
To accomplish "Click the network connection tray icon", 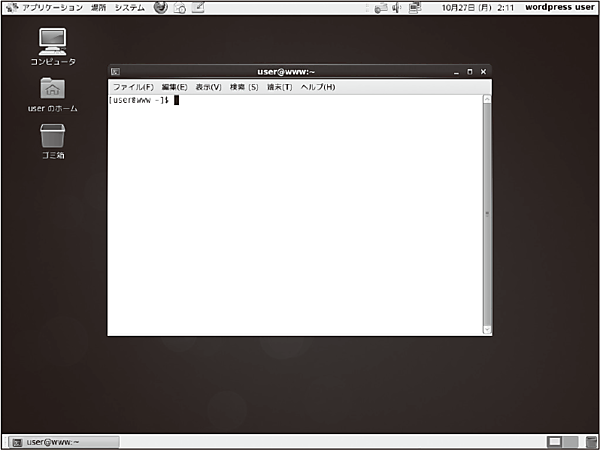I will (x=414, y=8).
